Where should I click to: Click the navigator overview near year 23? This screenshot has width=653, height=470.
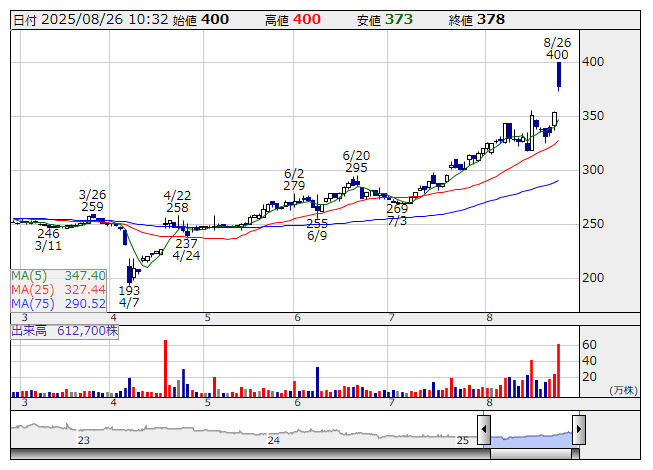(x=84, y=434)
